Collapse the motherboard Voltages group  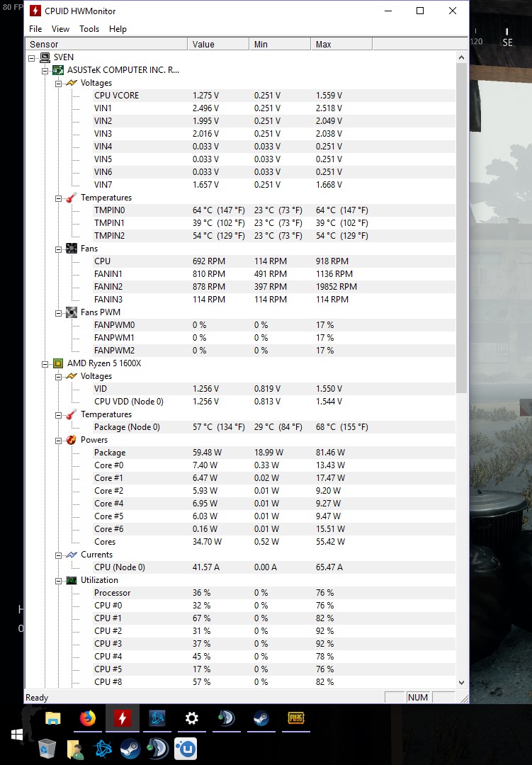[58, 84]
